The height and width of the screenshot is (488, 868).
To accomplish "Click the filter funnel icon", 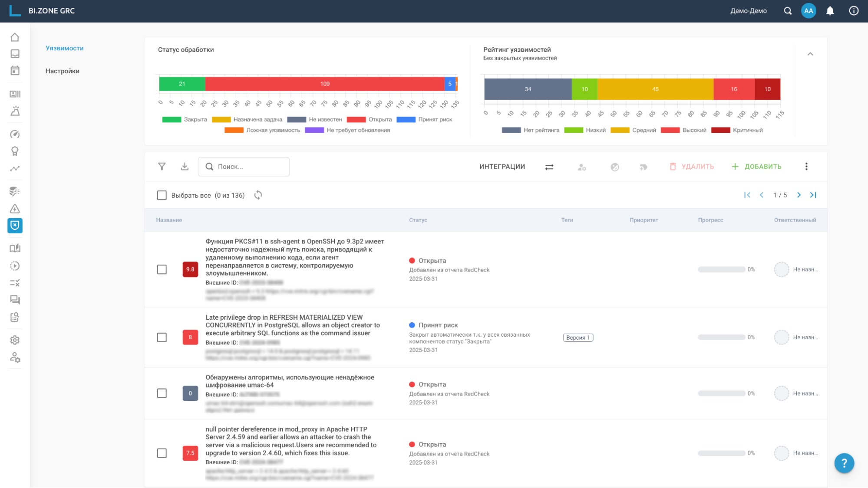I will point(162,167).
